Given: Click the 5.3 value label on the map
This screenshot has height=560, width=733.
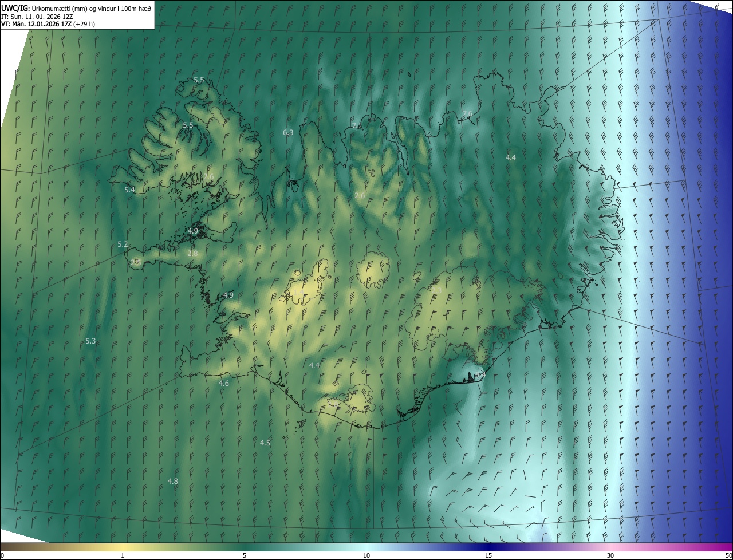Looking at the screenshot, I should [x=90, y=341].
